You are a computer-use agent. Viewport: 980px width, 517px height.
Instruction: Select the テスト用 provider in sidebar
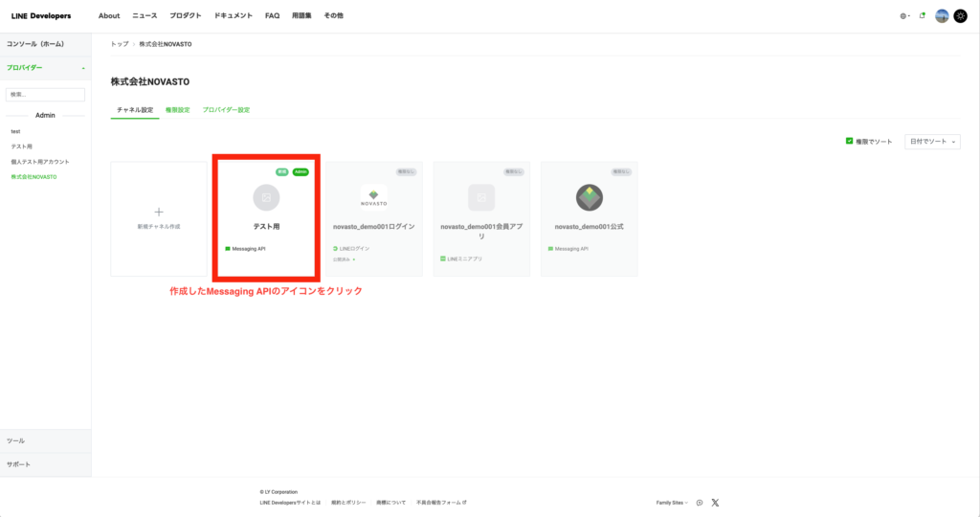[21, 146]
